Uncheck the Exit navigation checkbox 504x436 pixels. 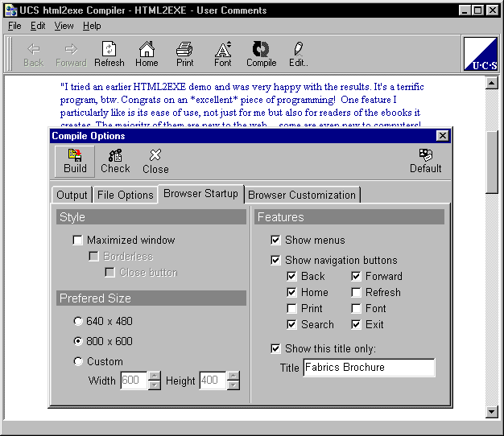[356, 324]
